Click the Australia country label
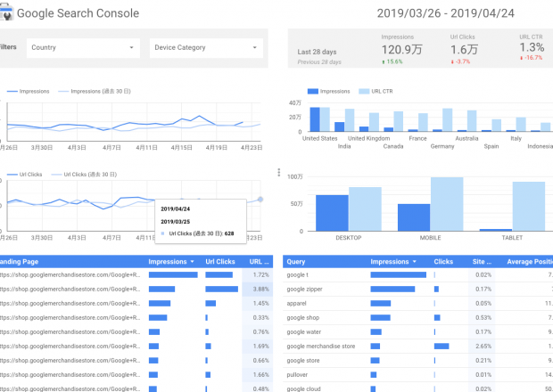 click(x=466, y=138)
